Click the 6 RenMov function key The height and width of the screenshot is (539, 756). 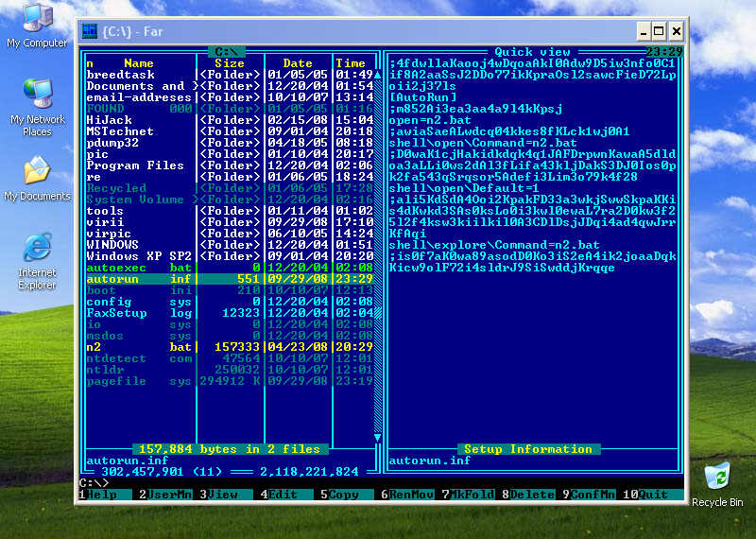tap(407, 495)
